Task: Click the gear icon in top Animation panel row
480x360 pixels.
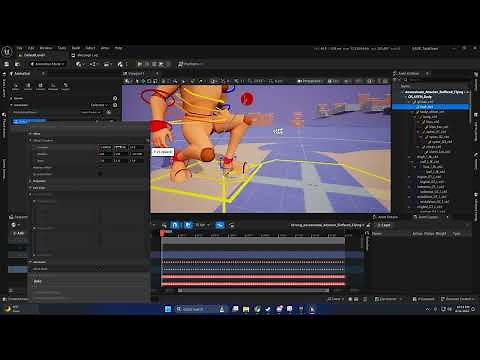Action: point(115,98)
